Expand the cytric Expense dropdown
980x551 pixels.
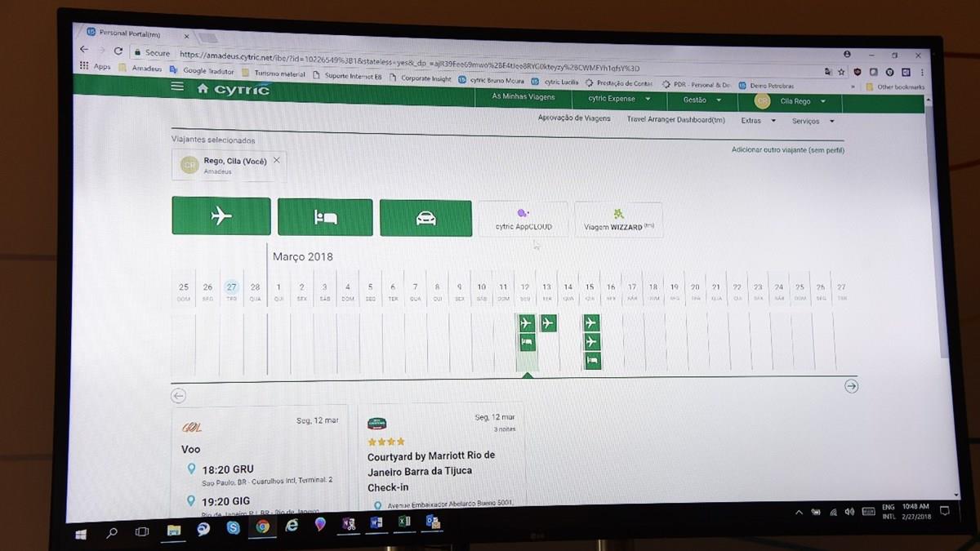619,99
